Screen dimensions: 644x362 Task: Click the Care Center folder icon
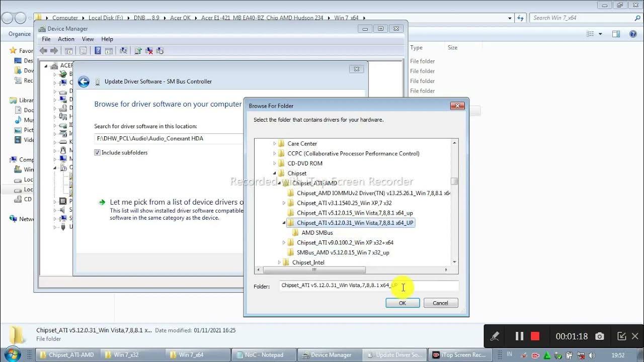pyautogui.click(x=281, y=144)
